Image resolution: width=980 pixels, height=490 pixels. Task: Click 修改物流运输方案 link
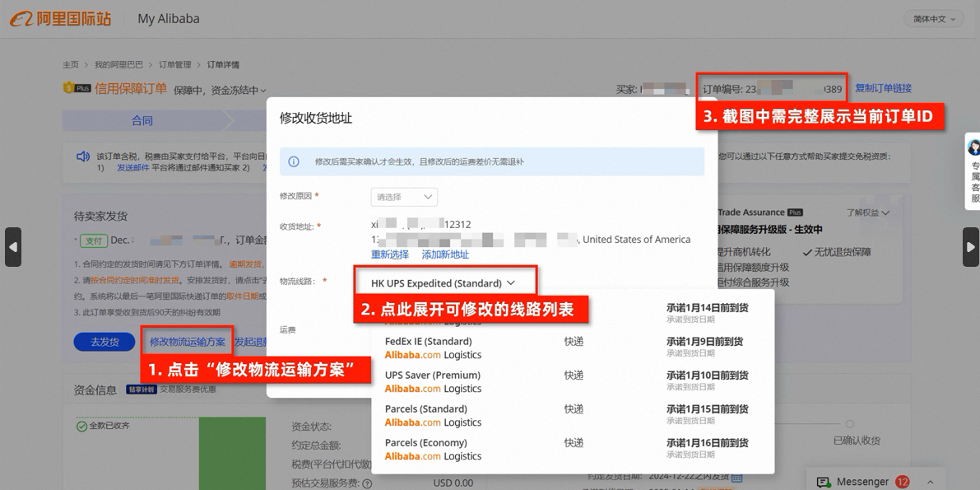(x=188, y=342)
